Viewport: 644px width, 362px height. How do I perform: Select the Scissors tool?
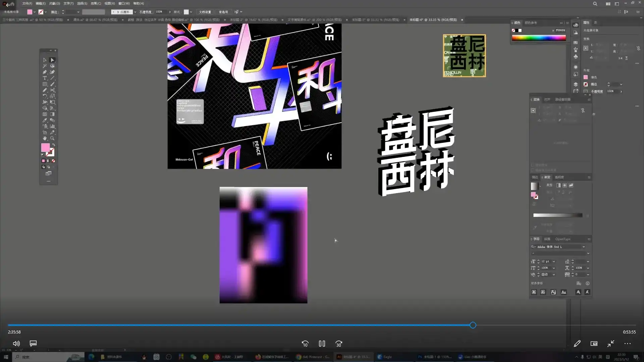[52, 90]
